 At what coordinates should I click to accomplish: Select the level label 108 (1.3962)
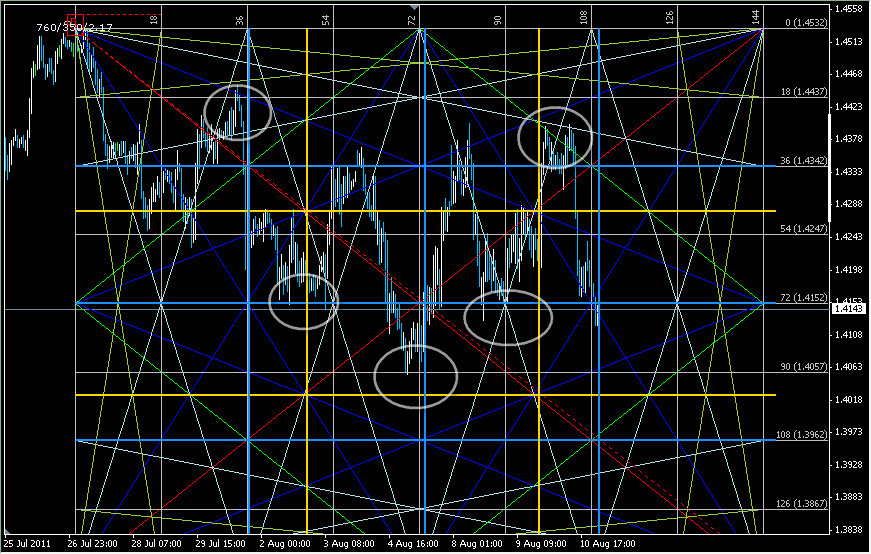[802, 435]
